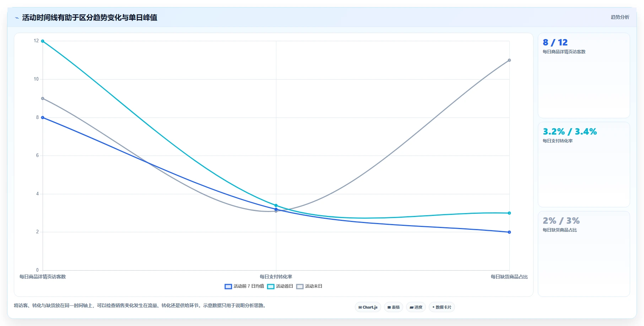Click blue 活动前 7 日均值 point at value 8
This screenshot has height=326, width=644.
click(43, 118)
